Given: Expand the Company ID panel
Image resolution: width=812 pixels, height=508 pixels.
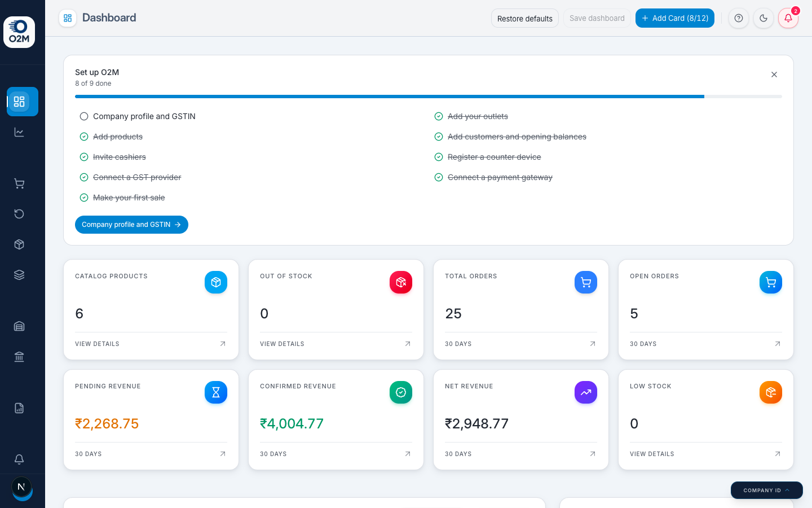Looking at the screenshot, I should [767, 490].
